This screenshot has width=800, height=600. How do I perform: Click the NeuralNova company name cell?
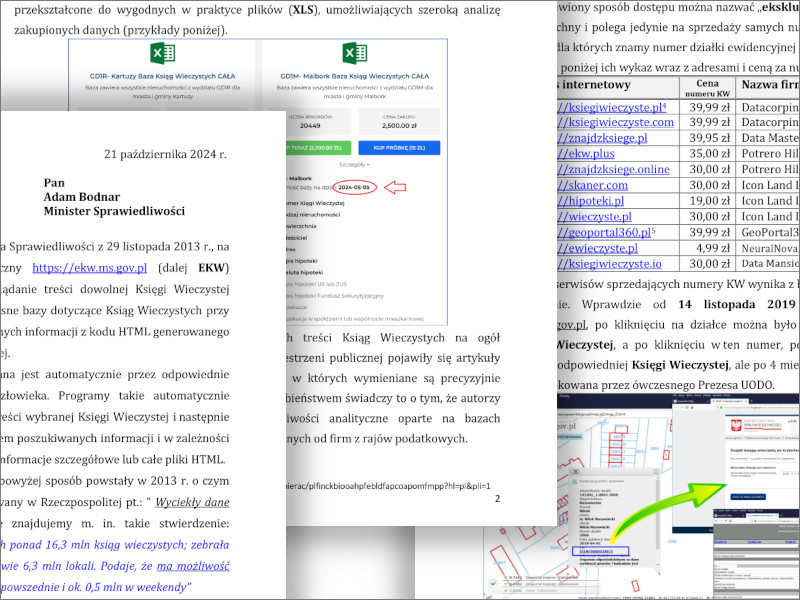click(x=770, y=248)
